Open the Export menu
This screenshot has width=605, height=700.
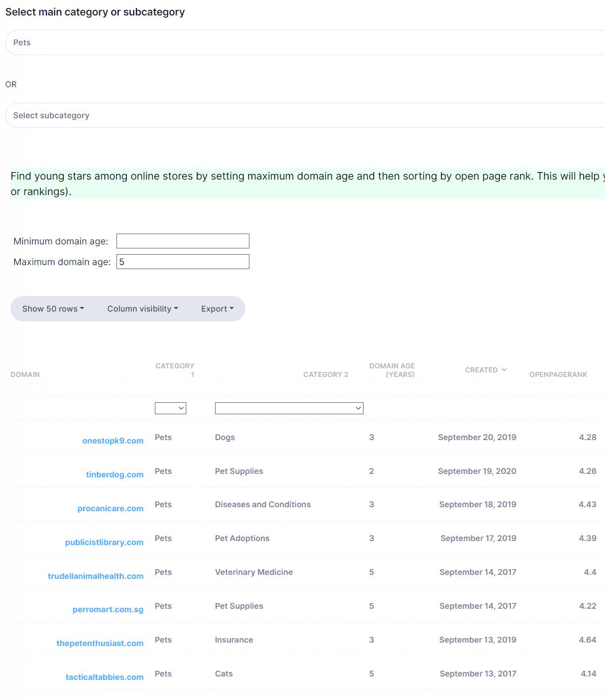[x=217, y=309]
